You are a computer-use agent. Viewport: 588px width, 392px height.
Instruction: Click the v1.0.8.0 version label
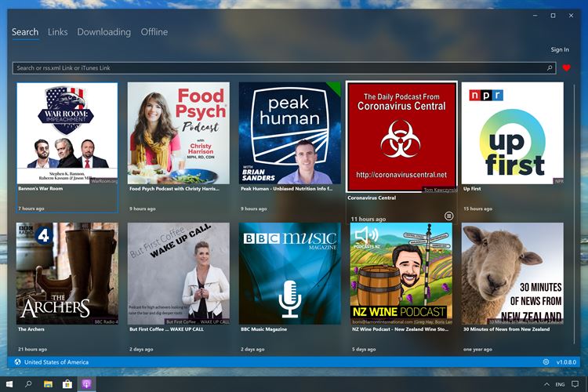(566, 362)
